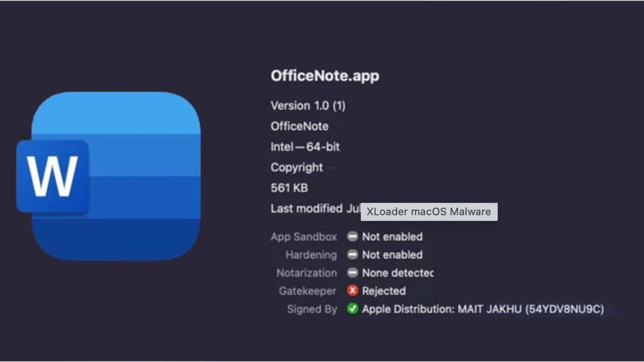Click Not enabled next to Hardening

point(392,255)
